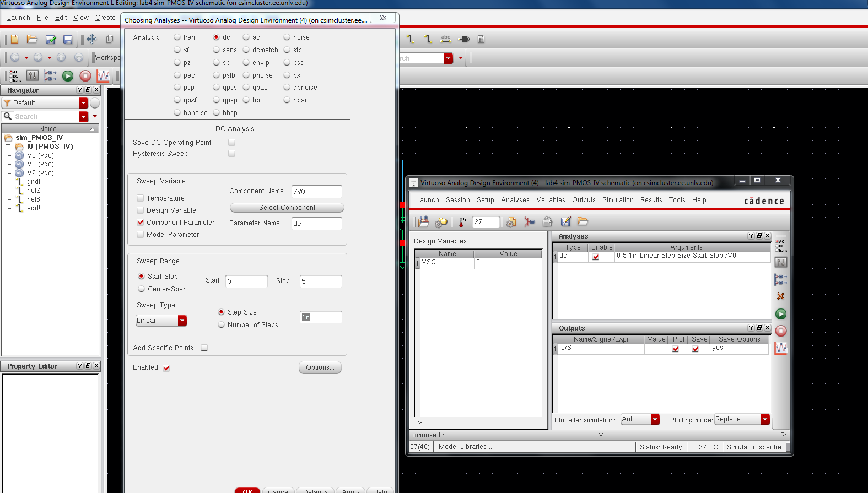Click the Select Component button
This screenshot has height=493, width=868.
(x=287, y=208)
